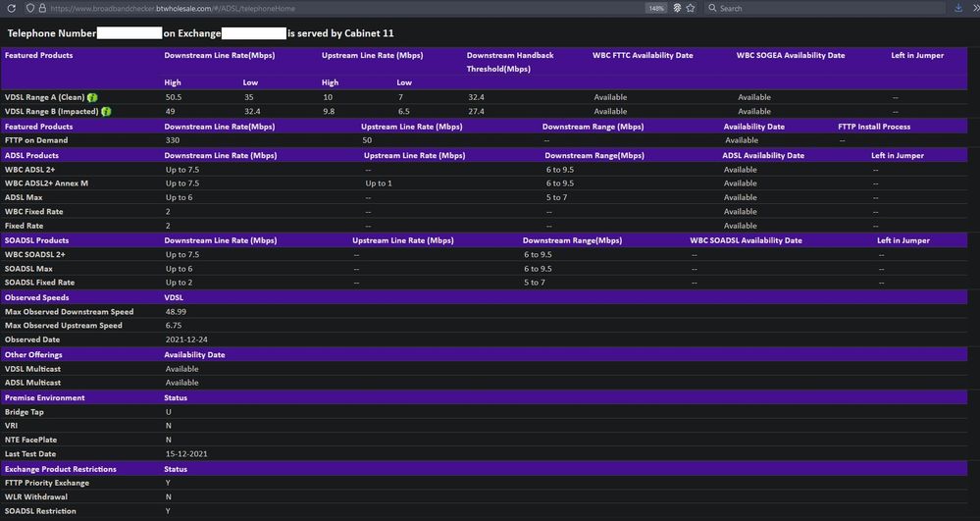Select the 'Premise Environment' section header
Image resolution: width=980 pixels, height=521 pixels.
pyautogui.click(x=44, y=397)
